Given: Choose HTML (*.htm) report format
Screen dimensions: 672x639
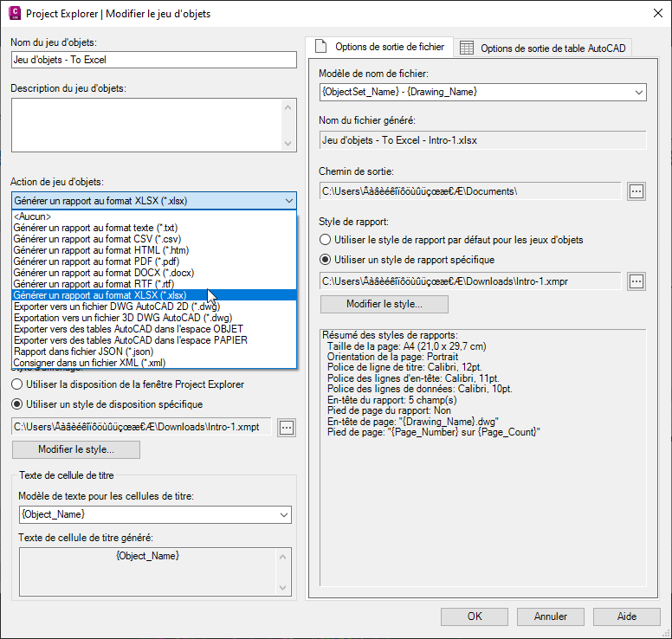Looking at the screenshot, I should pyautogui.click(x=154, y=250).
